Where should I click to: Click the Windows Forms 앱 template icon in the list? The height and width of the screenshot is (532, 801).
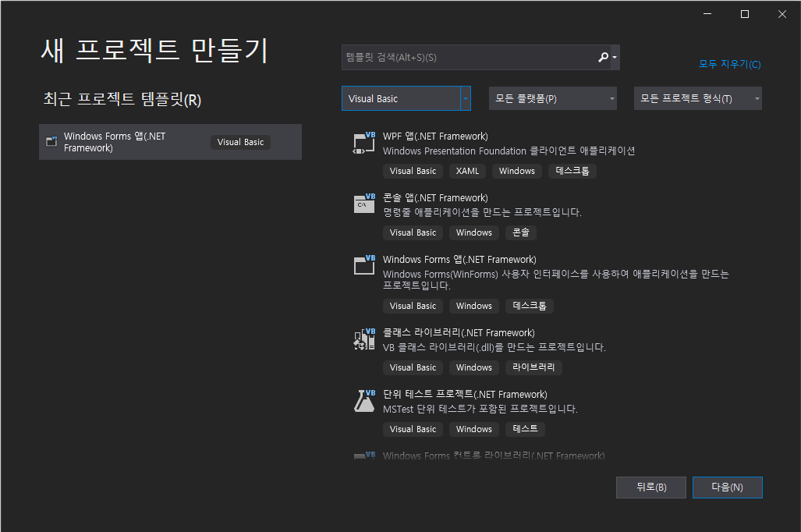(x=364, y=265)
